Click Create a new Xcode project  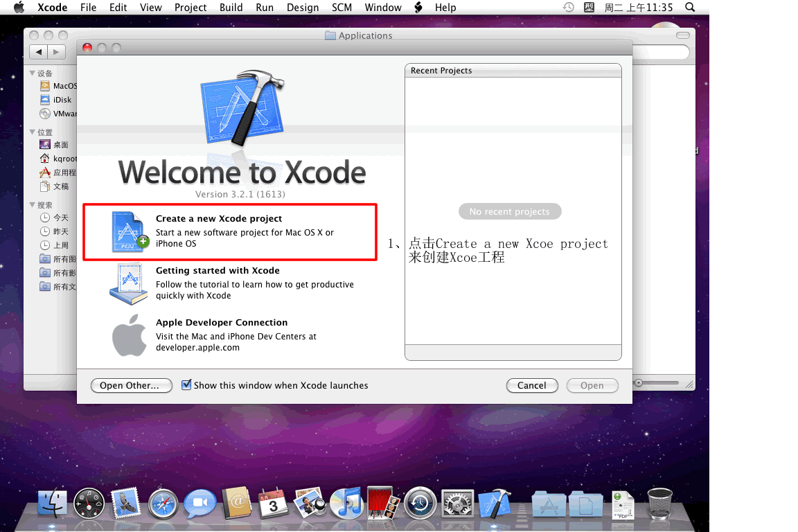point(219,218)
